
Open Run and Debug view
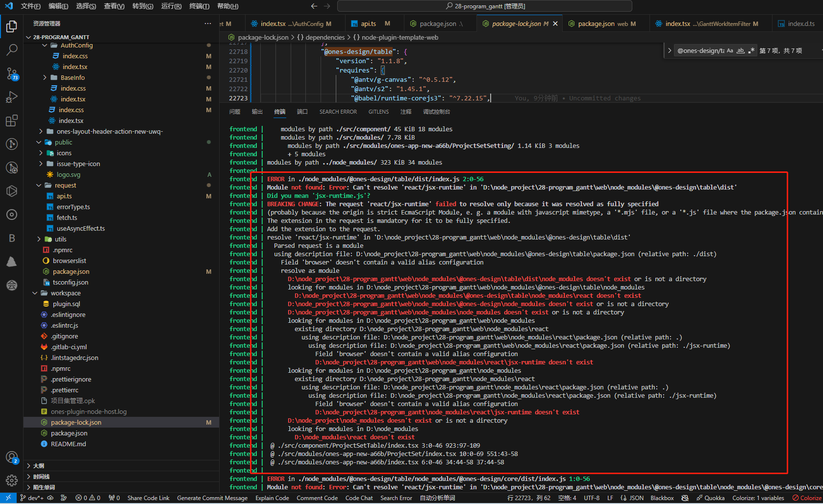12,97
